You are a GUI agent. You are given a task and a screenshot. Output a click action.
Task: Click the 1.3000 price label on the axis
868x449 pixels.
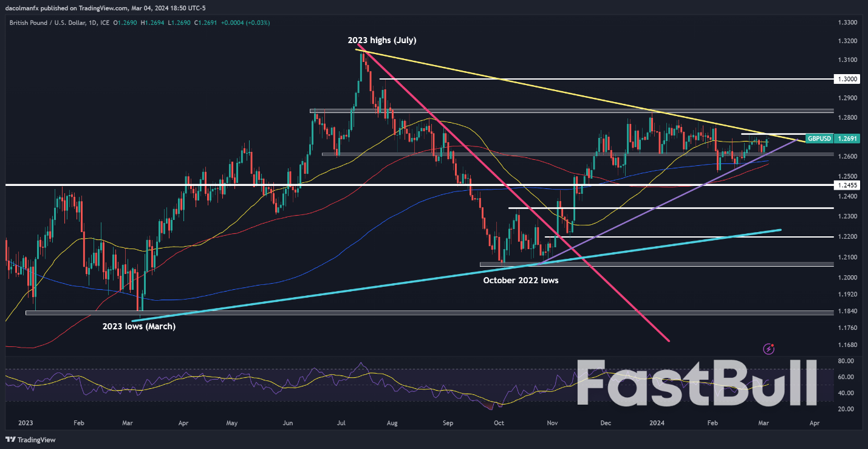pyautogui.click(x=847, y=78)
